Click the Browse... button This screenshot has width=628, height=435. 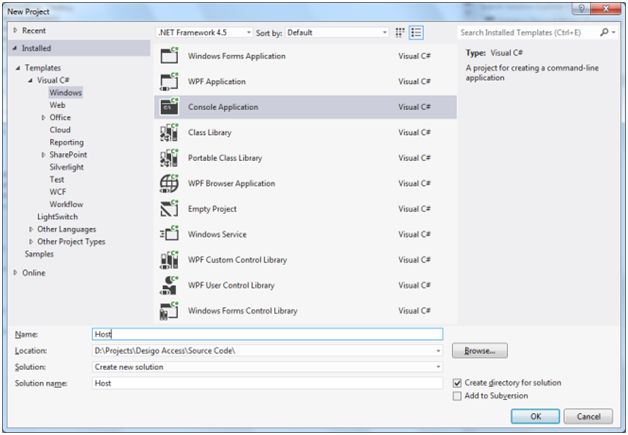480,351
